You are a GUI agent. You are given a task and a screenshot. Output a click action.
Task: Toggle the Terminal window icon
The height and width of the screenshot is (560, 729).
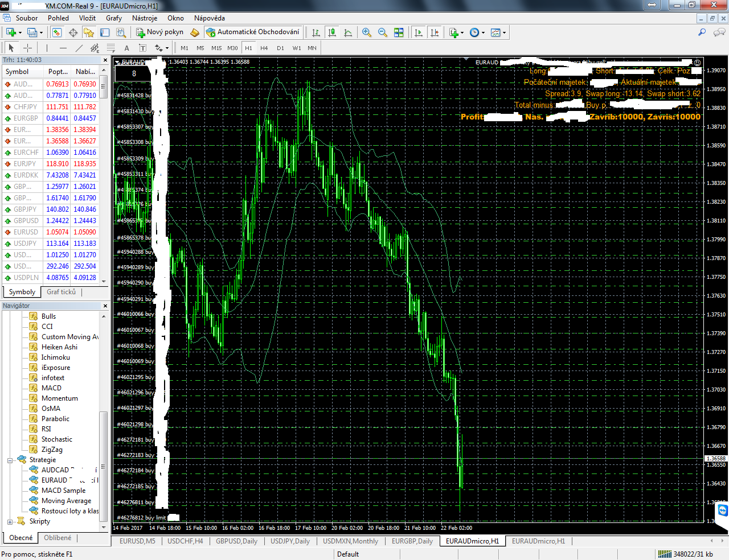click(x=105, y=32)
